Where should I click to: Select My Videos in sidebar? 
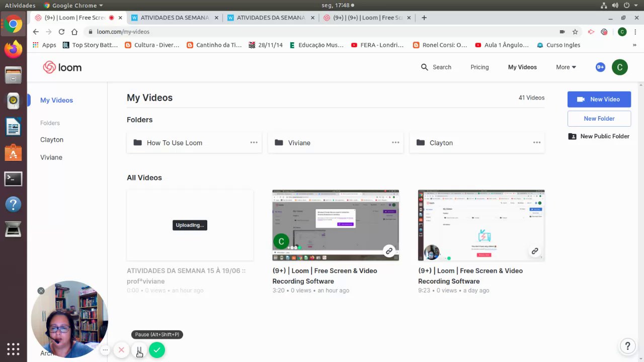pos(56,100)
